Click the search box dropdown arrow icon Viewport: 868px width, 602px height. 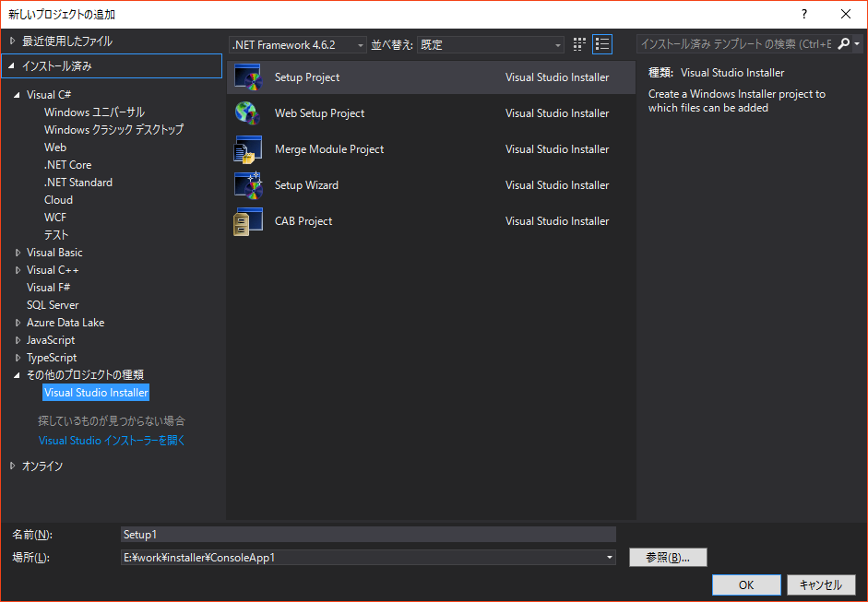[860, 43]
